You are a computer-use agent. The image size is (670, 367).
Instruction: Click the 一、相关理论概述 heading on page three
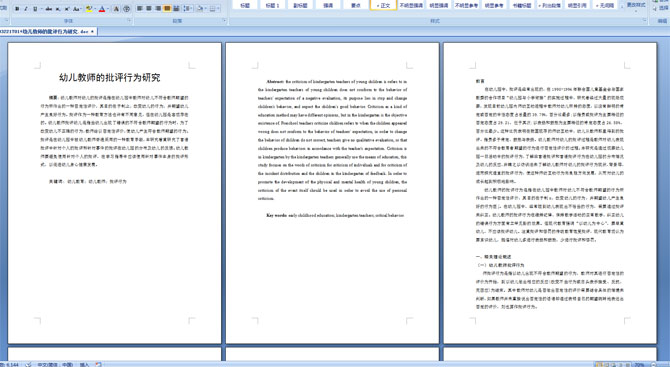pos(494,257)
